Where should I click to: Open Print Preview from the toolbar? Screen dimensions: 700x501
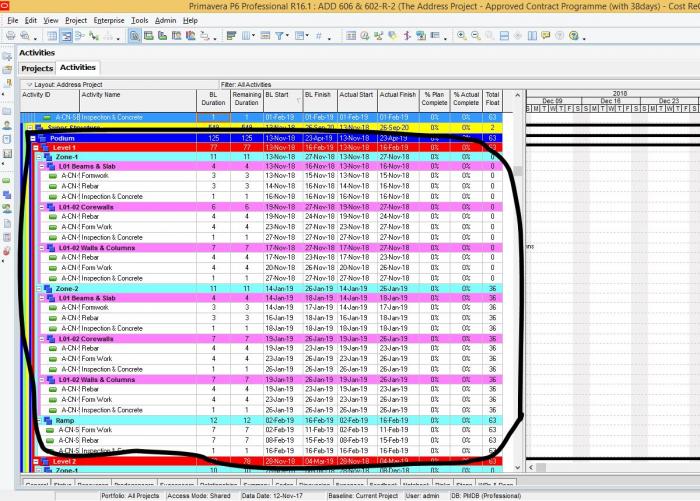tap(25, 36)
